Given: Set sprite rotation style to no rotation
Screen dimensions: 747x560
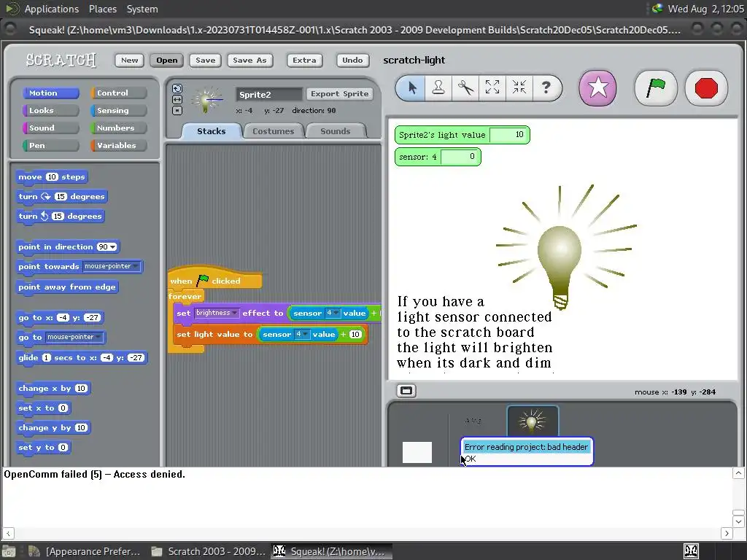Looking at the screenshot, I should click(177, 111).
